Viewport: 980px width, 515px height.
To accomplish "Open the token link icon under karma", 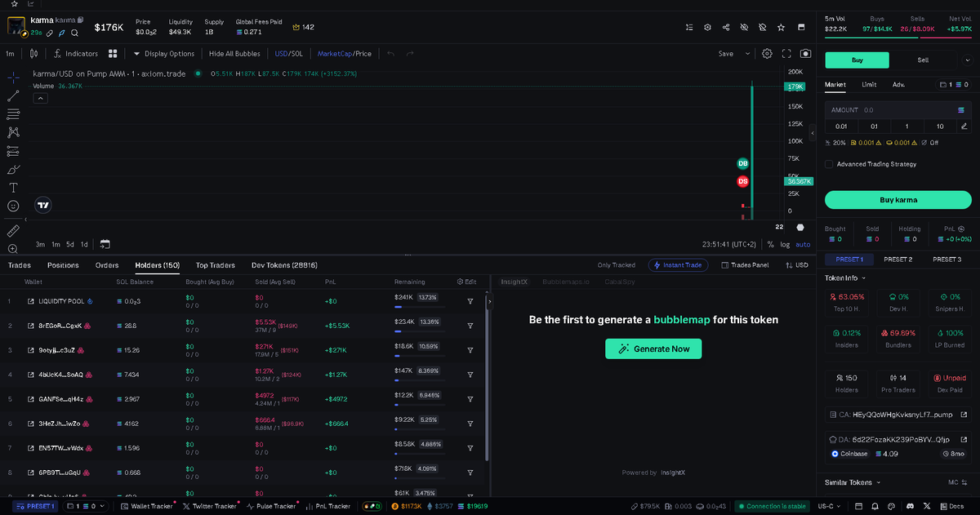I will [x=50, y=33].
